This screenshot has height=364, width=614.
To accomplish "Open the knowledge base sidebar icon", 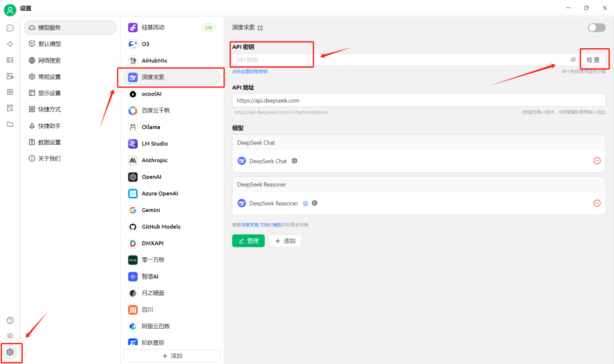I will pyautogui.click(x=10, y=108).
